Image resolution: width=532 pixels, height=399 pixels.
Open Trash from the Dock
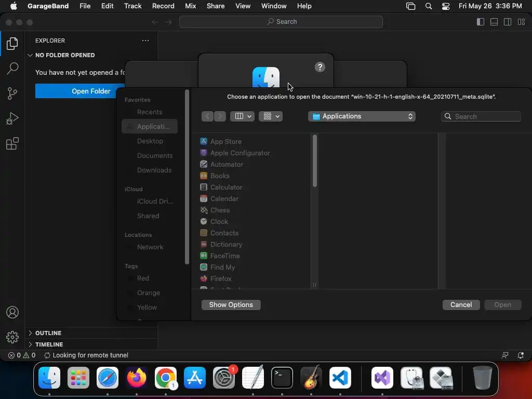(x=482, y=378)
